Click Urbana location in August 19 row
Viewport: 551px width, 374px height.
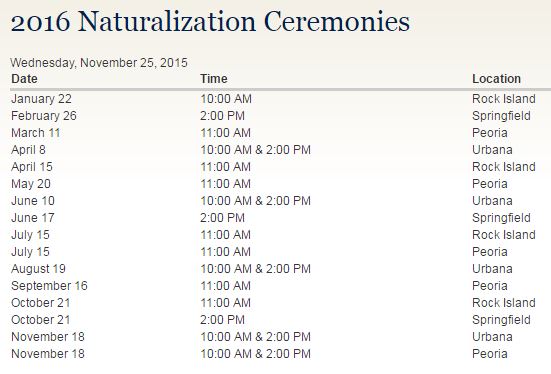click(492, 269)
